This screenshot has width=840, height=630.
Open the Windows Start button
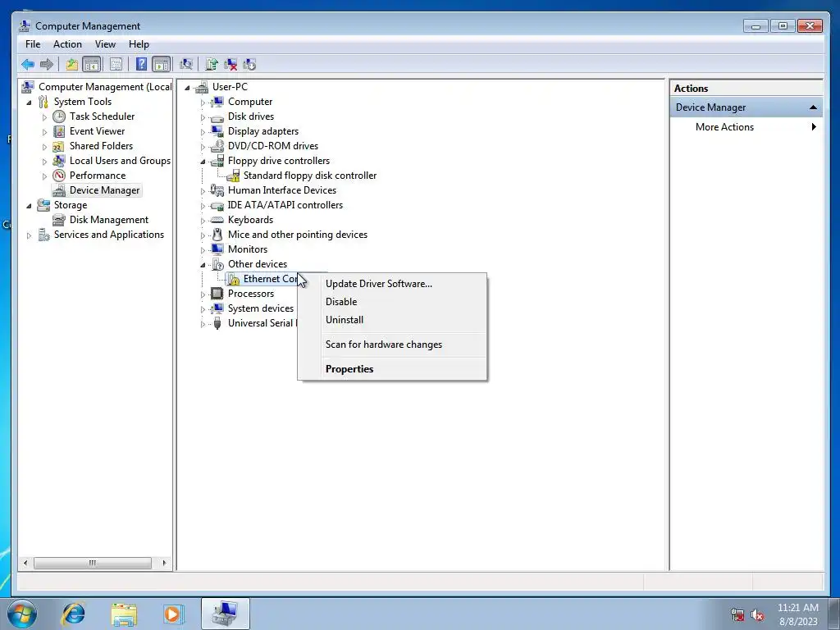[22, 614]
